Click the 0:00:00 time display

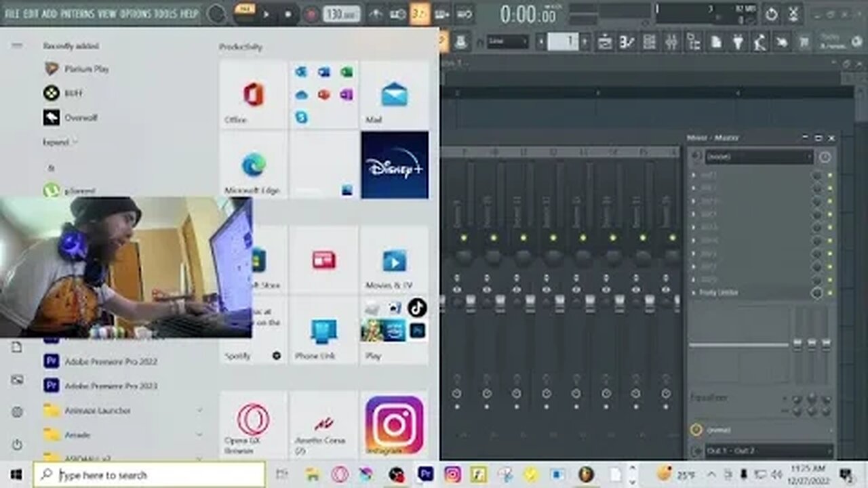point(529,14)
